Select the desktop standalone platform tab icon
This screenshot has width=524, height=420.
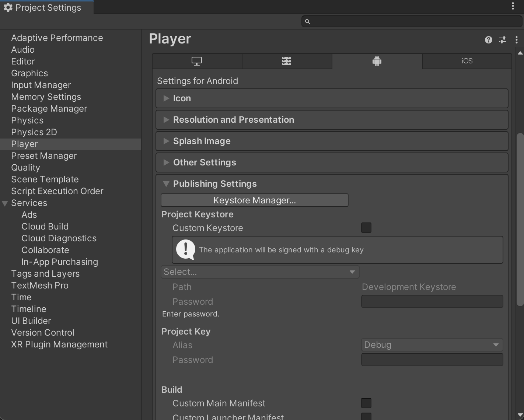[x=197, y=61]
